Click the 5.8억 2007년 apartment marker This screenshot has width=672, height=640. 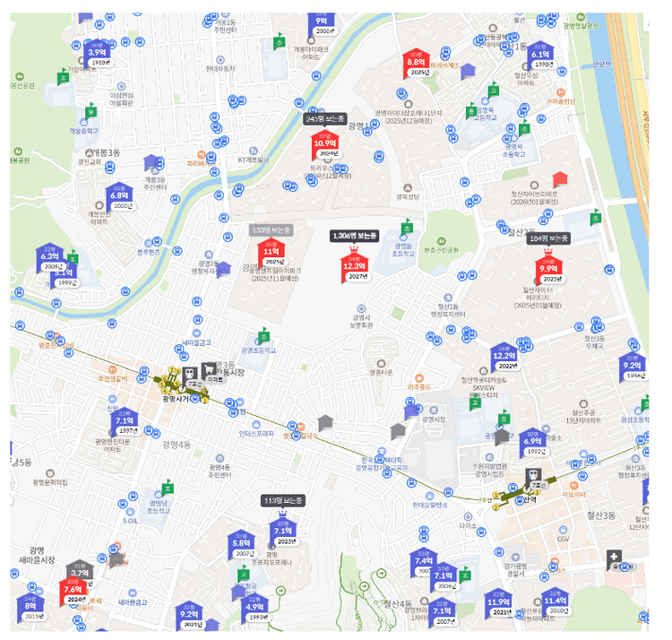[241, 544]
